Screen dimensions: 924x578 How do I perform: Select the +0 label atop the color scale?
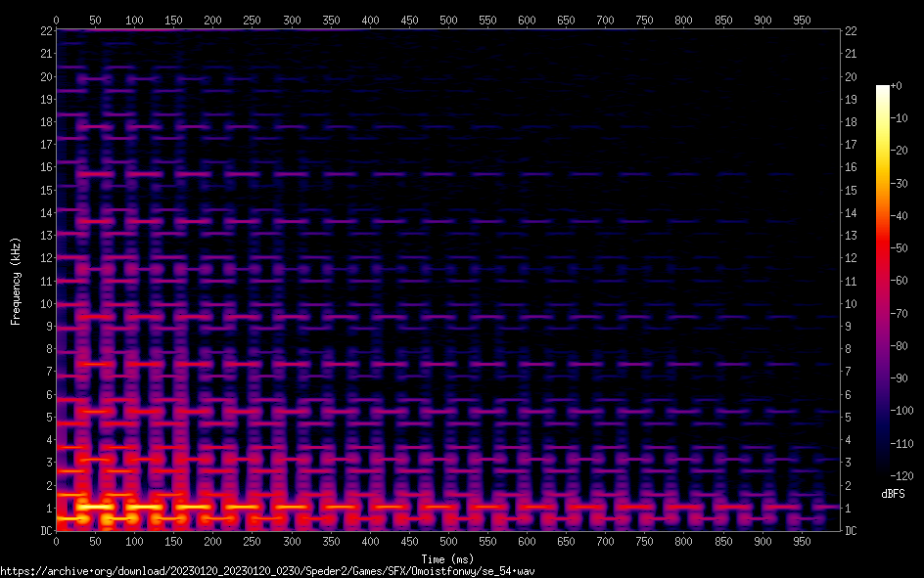[896, 86]
